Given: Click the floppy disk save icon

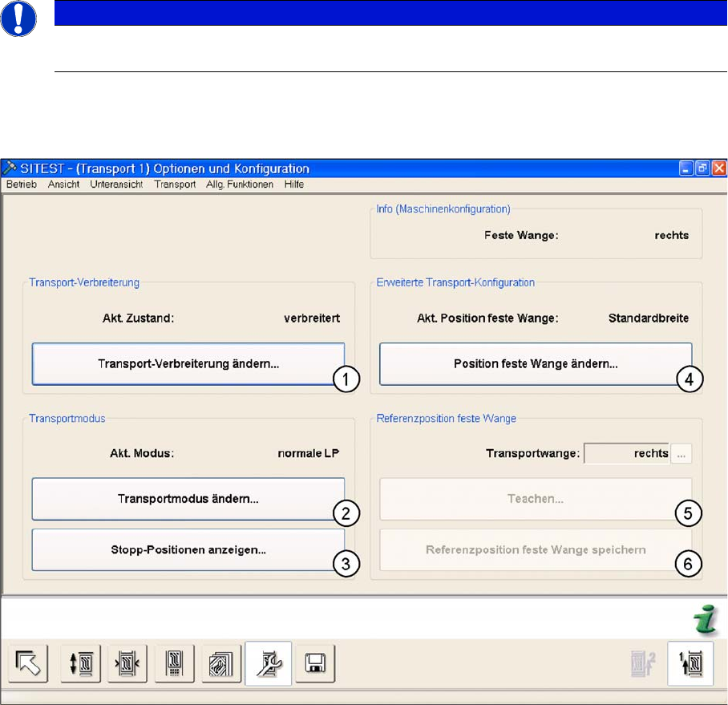Looking at the screenshot, I should [316, 664].
